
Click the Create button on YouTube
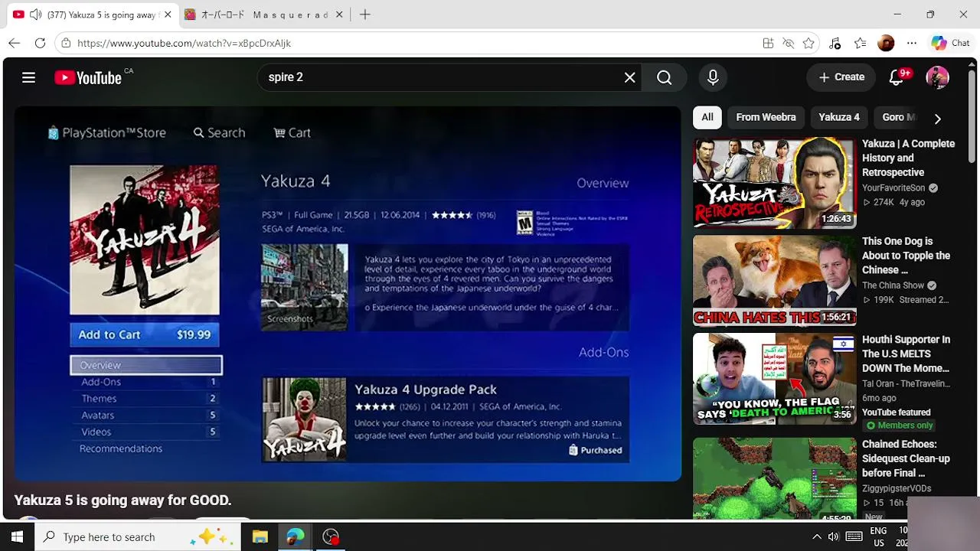(841, 77)
